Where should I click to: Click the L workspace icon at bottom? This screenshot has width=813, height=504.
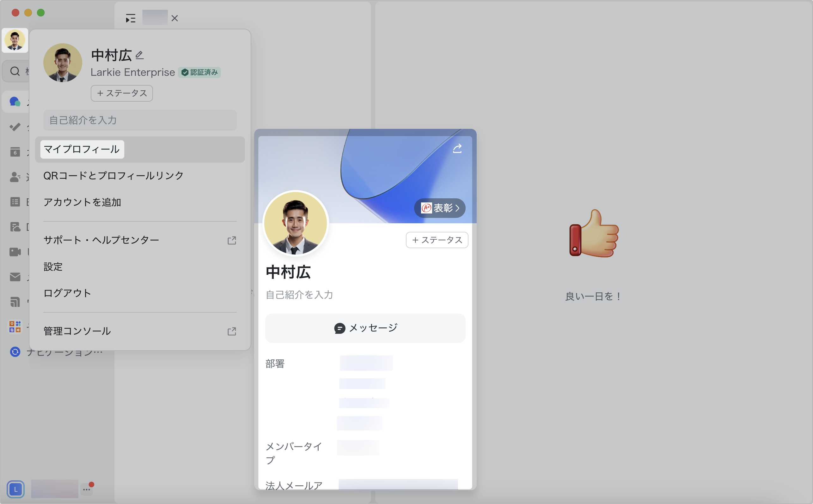[15, 489]
